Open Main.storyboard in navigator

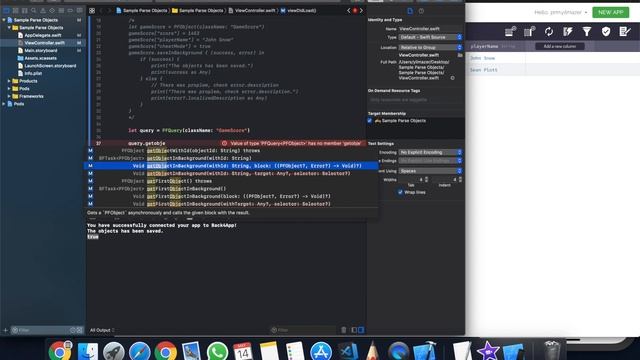coord(41,51)
